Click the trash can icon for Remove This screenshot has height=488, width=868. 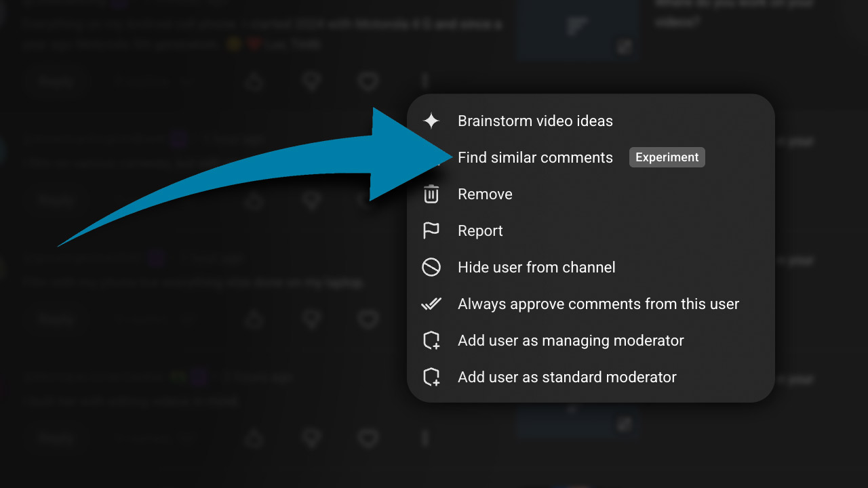pos(431,195)
